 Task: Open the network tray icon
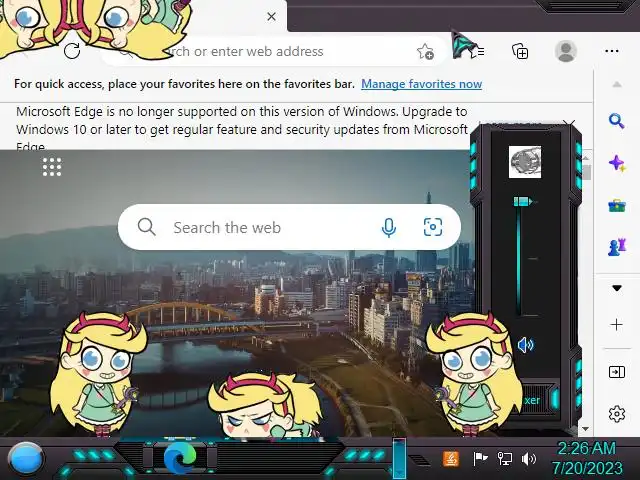505,459
